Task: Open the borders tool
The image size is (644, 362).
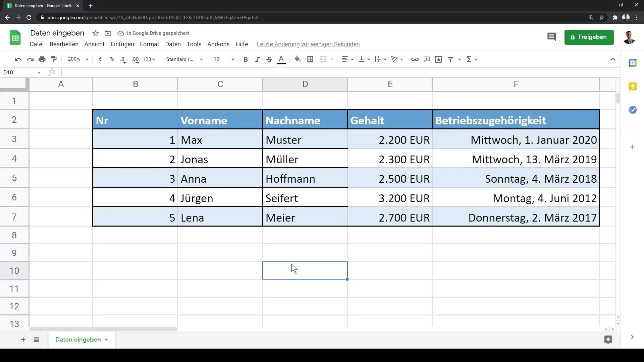Action: coord(310,59)
